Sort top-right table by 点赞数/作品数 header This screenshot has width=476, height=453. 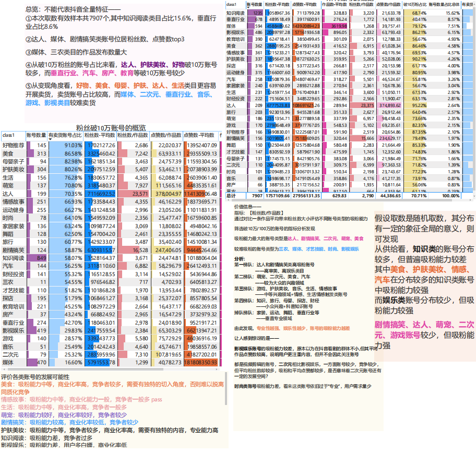tap(388, 5)
